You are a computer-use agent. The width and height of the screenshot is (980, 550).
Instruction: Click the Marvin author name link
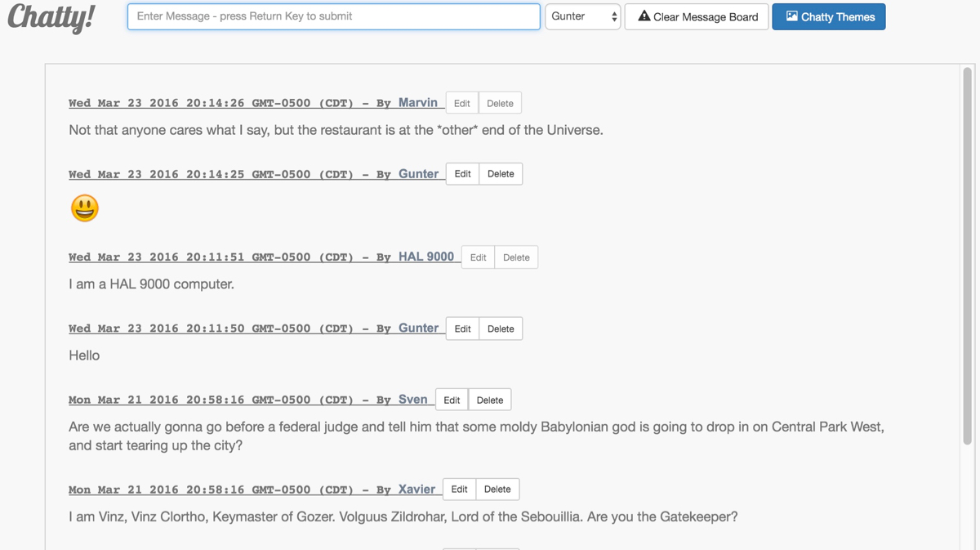(418, 103)
